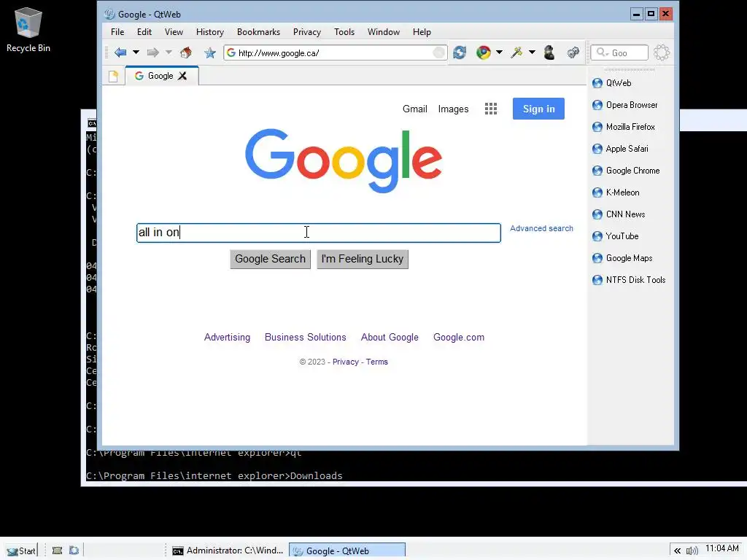The height and width of the screenshot is (560, 747).
Task: Click the Google favicon in address bar
Action: tap(231, 52)
